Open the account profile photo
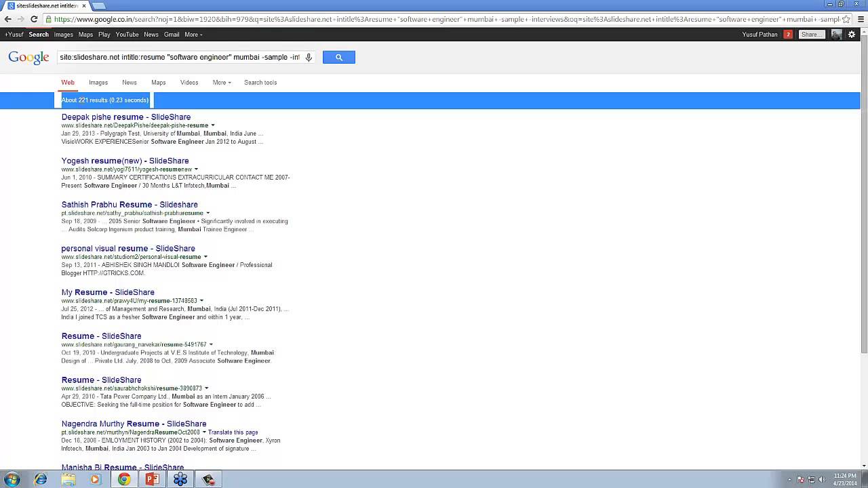 coord(837,35)
